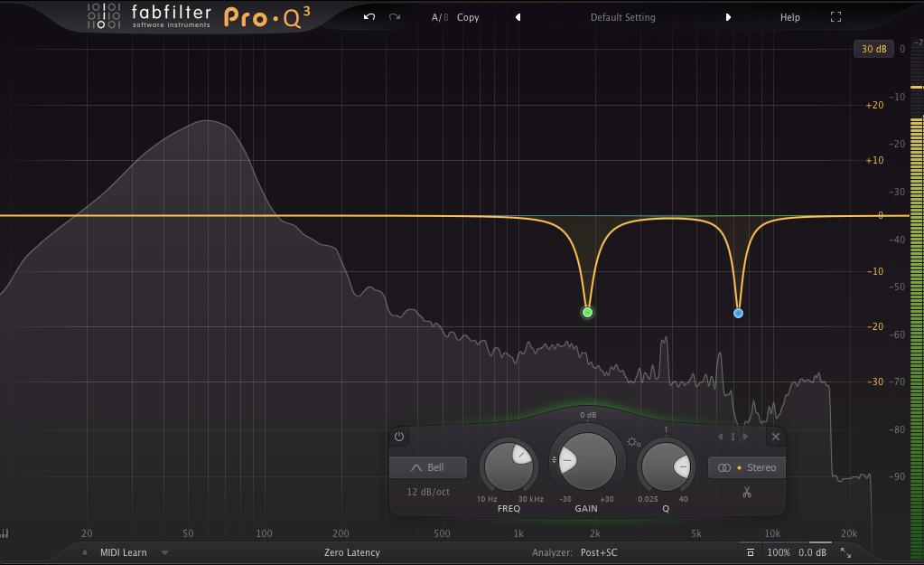Click the 1k frequency axis label
The image size is (924, 565).
click(x=518, y=533)
